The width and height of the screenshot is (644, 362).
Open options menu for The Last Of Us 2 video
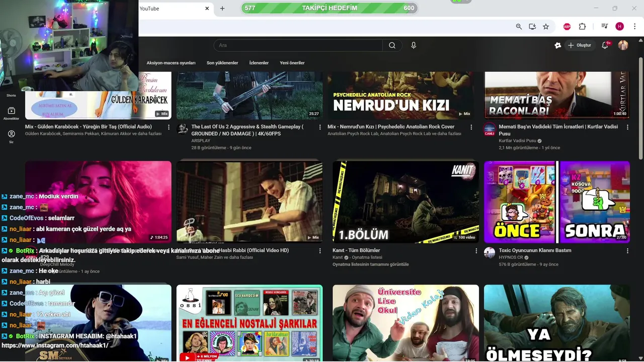(x=320, y=127)
